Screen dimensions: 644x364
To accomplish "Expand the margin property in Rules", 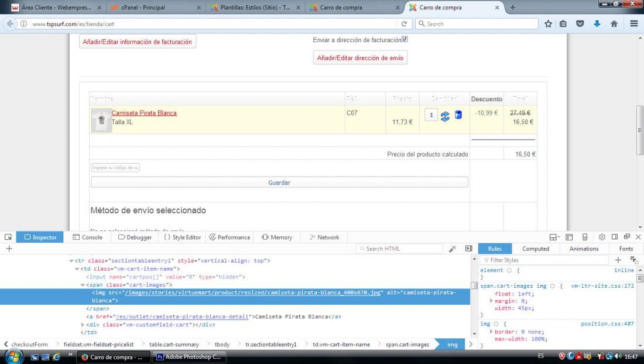I will pyautogui.click(x=491, y=301).
